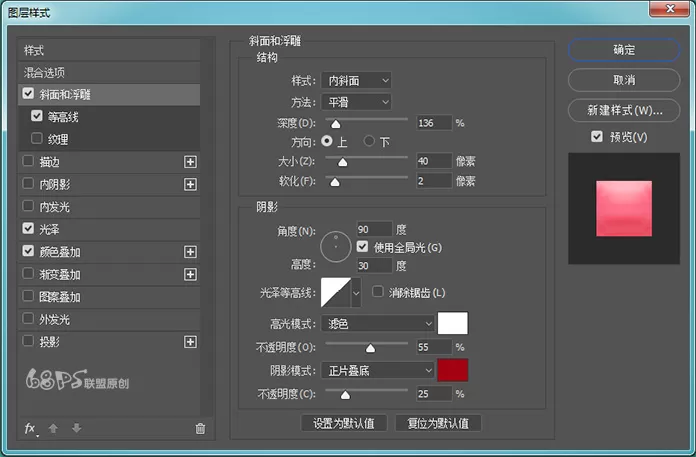Enable 内发光 checkbox
This screenshot has height=457, width=696.
28,205
